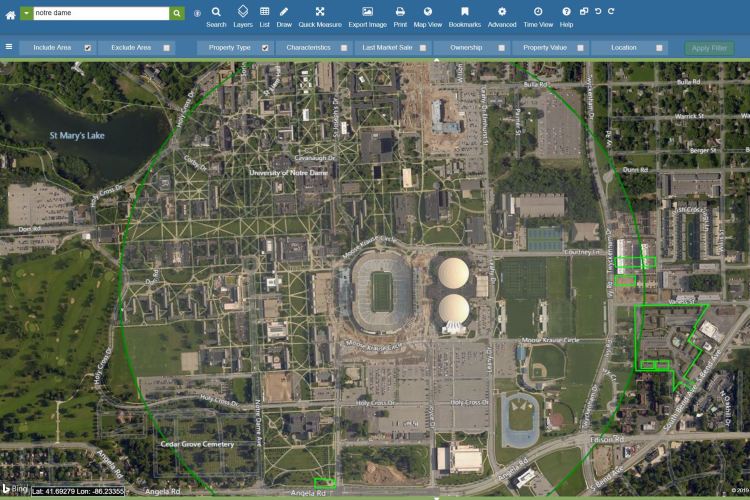Open the Layers panel
The height and width of the screenshot is (500, 750).
click(243, 17)
